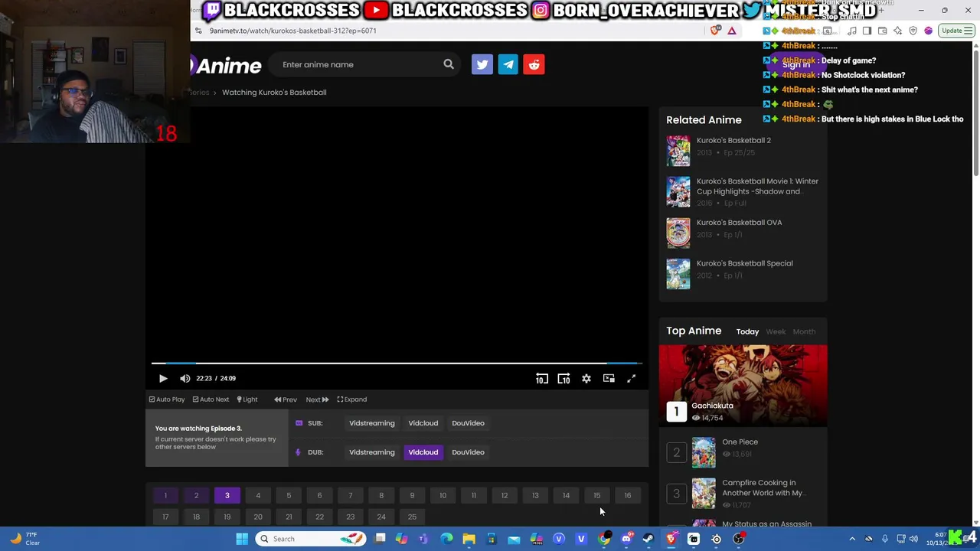Toggle the Light mode option

pos(247,399)
